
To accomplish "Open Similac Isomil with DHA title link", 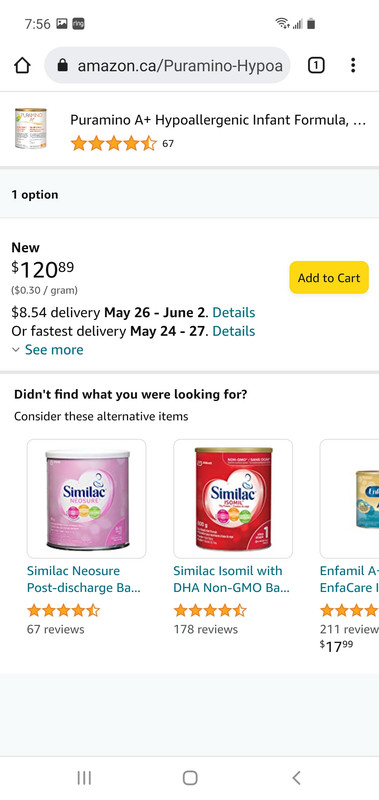I will pyautogui.click(x=232, y=579).
